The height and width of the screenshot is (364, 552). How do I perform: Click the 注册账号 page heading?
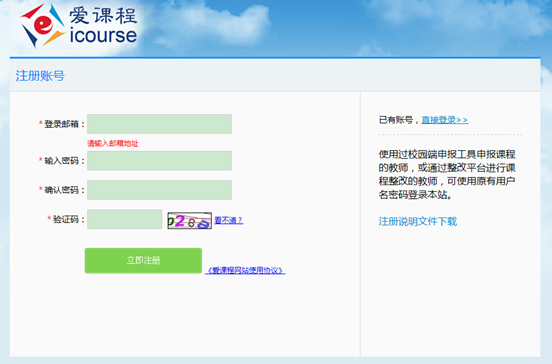(40, 76)
